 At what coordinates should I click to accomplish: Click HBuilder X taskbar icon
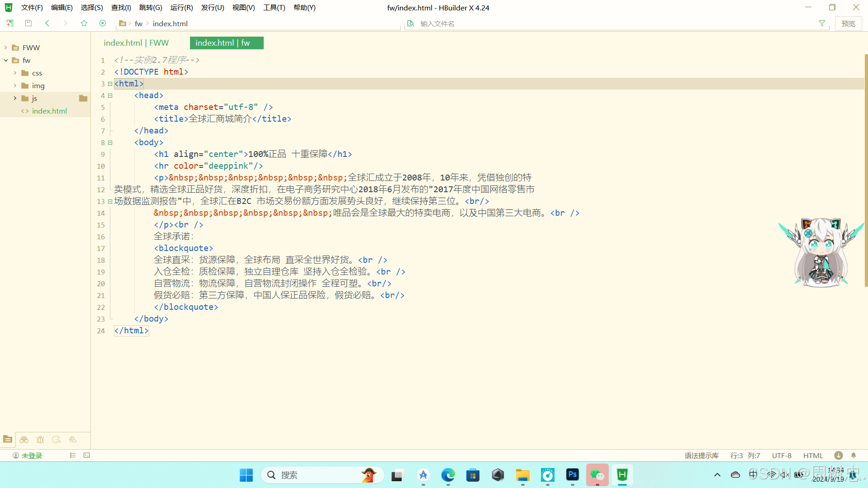(622, 475)
